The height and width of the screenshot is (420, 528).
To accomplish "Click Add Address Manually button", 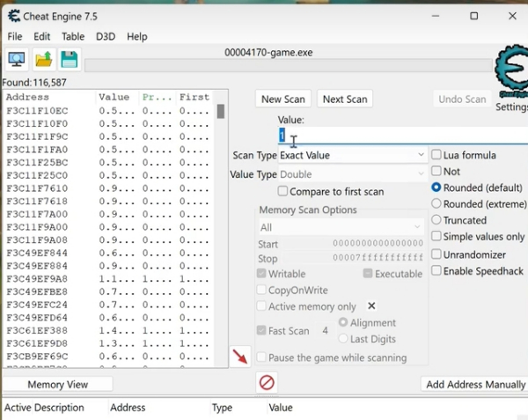I will [475, 384].
